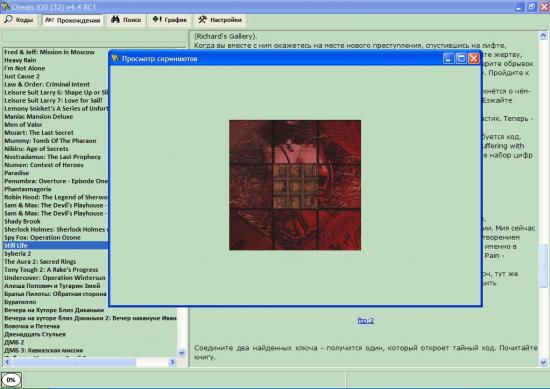Screen dimensions: 550x389
Task: Click the icon on График tab
Action: (x=157, y=19)
